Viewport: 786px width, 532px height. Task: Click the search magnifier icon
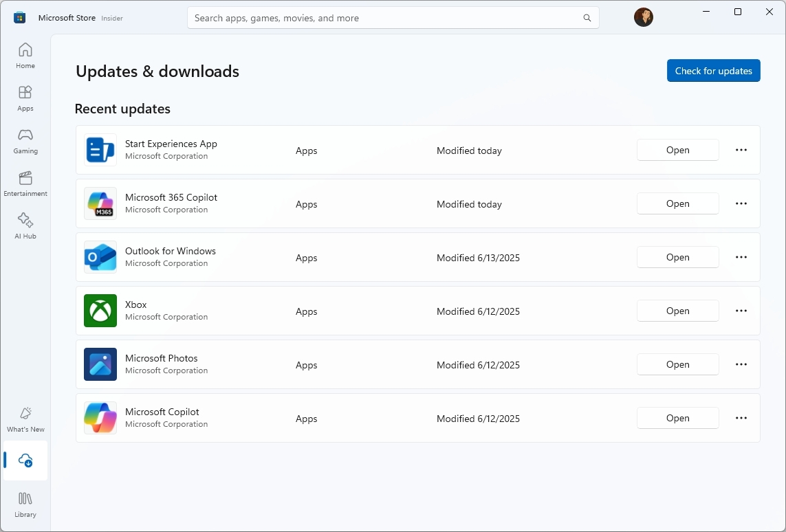(587, 18)
